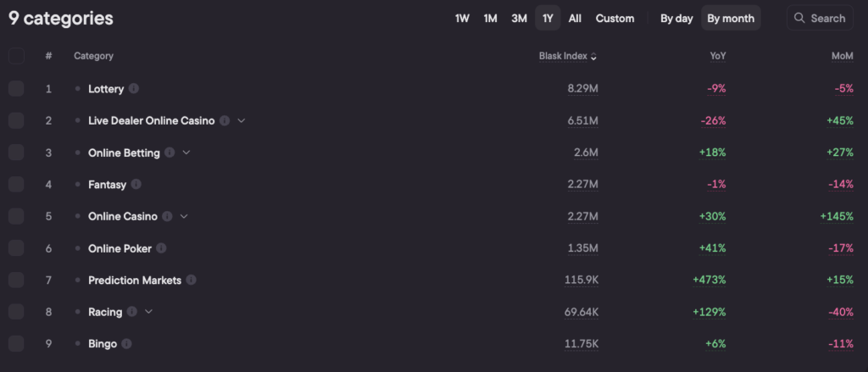Click the sort icon beside Blask Index
Screen dimensions: 868x372
pyautogui.click(x=593, y=57)
